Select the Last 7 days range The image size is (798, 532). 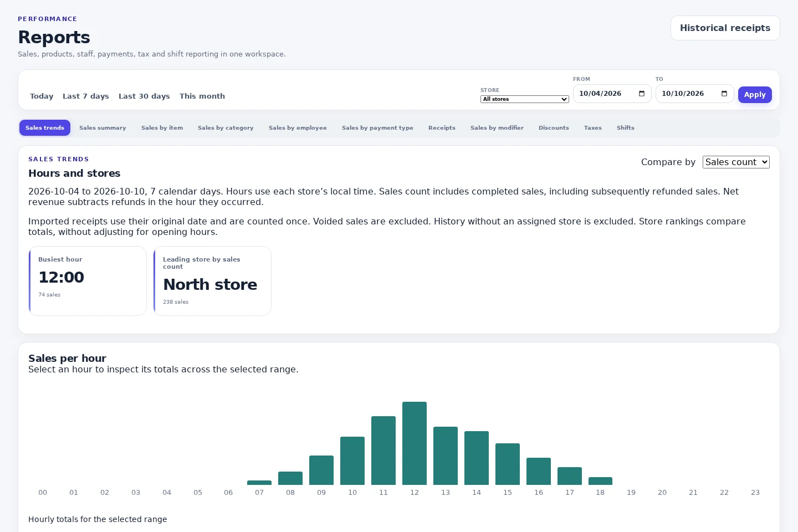86,96
